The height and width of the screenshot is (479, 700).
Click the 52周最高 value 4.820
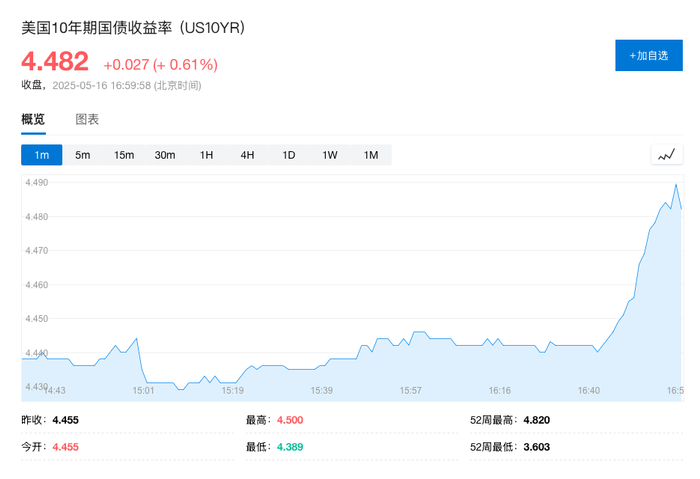537,421
